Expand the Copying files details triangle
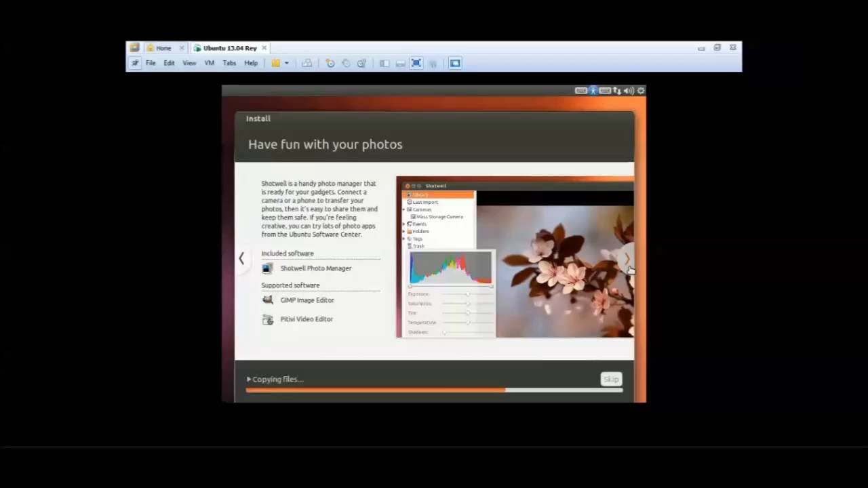 pyautogui.click(x=249, y=380)
